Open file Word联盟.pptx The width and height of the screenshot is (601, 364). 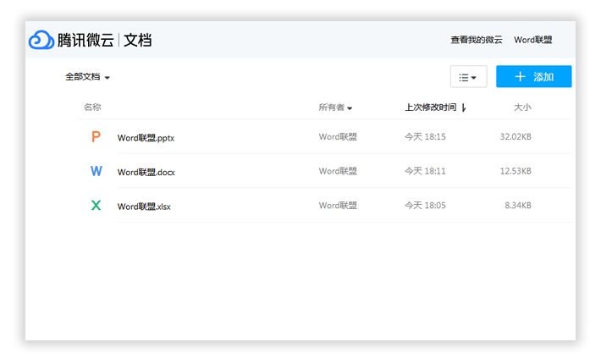[x=146, y=138]
